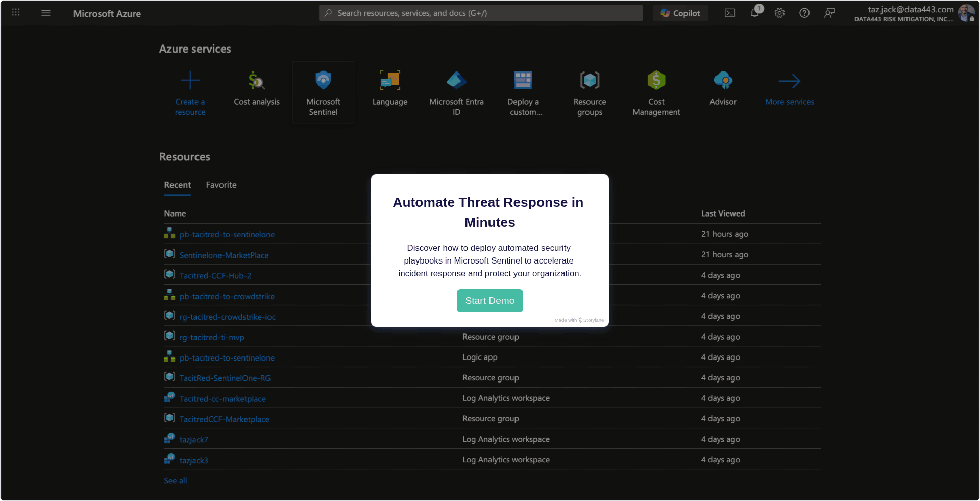
Task: Click the Last Viewed column header
Action: click(723, 213)
